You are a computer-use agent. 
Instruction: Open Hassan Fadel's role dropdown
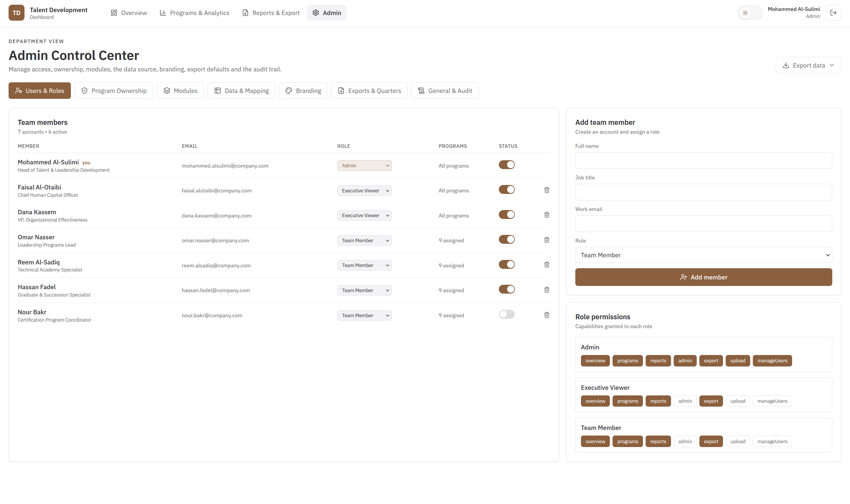364,290
